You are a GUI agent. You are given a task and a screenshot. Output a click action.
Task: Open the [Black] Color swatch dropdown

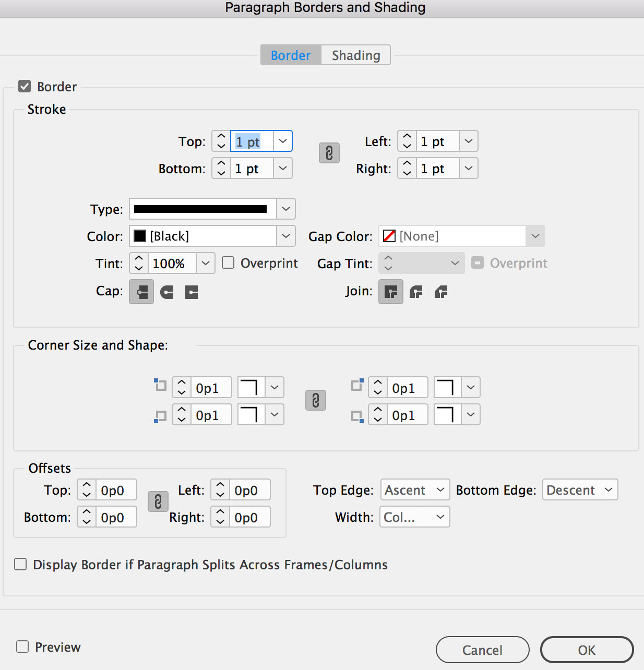212,236
